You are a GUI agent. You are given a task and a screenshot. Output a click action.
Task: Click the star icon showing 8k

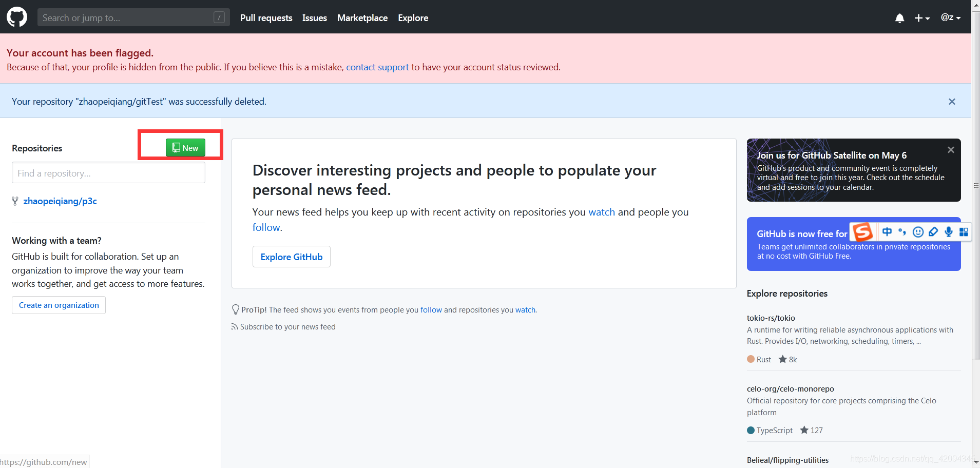pyautogui.click(x=782, y=359)
